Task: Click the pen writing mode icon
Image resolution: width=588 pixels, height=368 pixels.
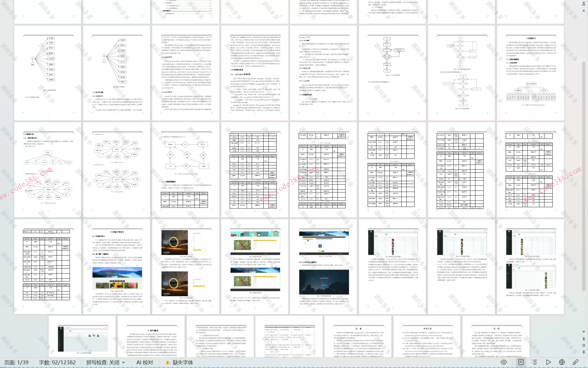Action: pos(575,362)
